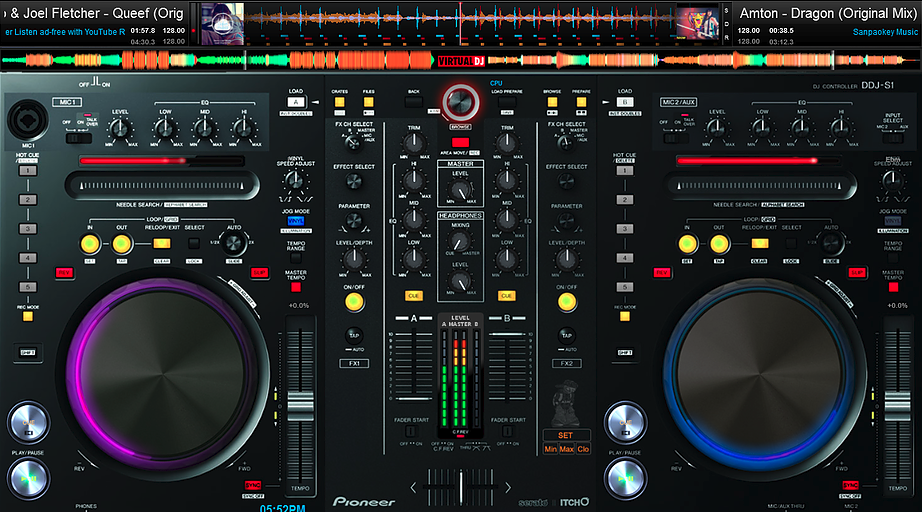Tap the right deck CUE round button

click(x=625, y=423)
